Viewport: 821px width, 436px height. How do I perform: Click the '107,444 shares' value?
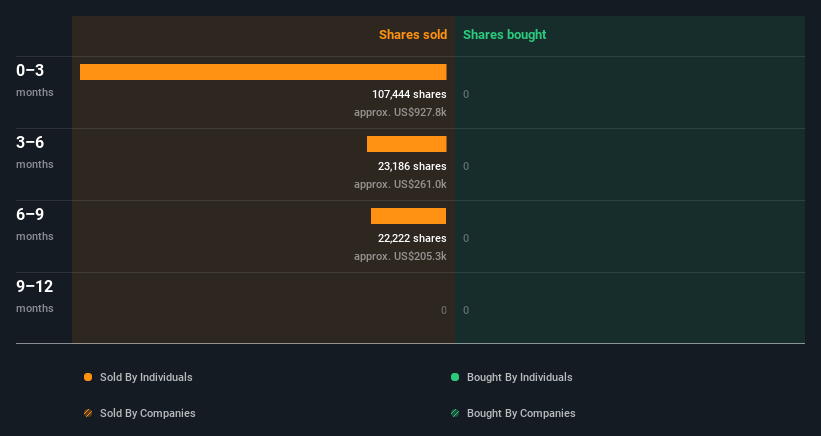pos(409,94)
